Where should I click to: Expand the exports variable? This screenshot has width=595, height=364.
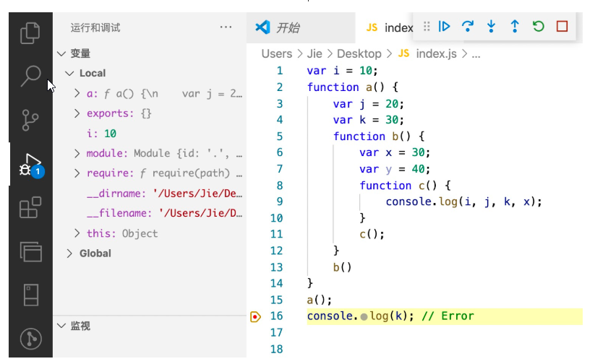pyautogui.click(x=77, y=113)
